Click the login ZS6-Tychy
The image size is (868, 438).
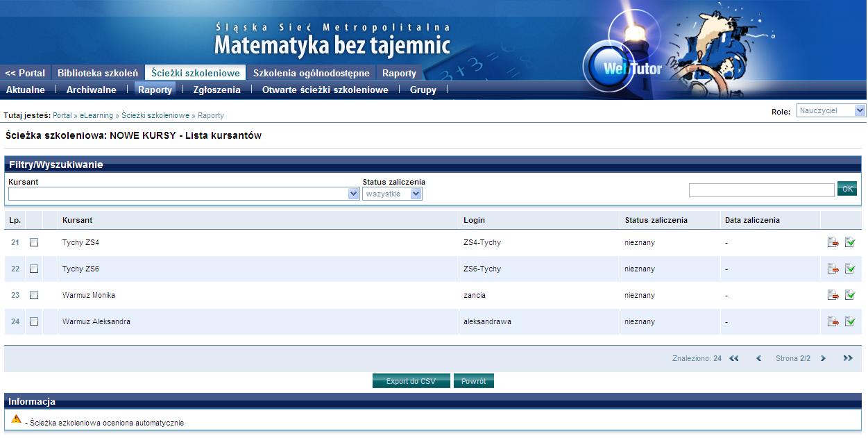482,269
